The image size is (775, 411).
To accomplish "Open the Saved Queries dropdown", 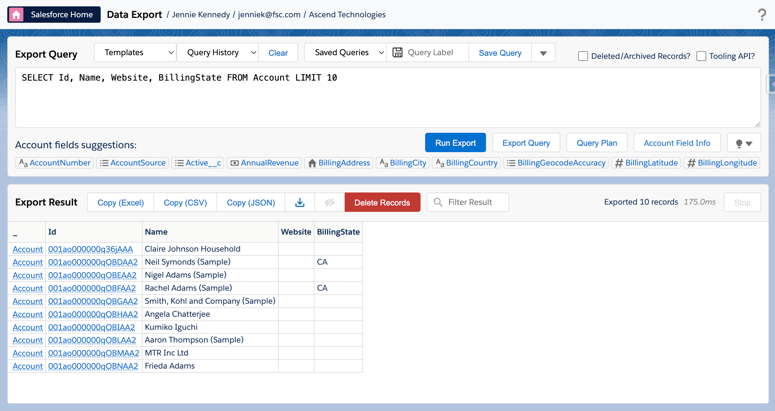I will (x=346, y=53).
